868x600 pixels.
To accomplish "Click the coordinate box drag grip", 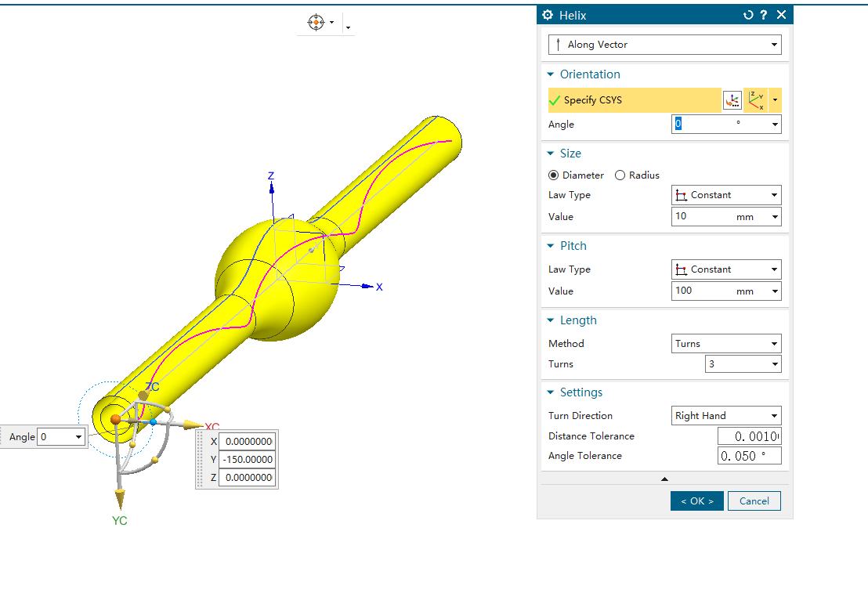I will pos(200,460).
